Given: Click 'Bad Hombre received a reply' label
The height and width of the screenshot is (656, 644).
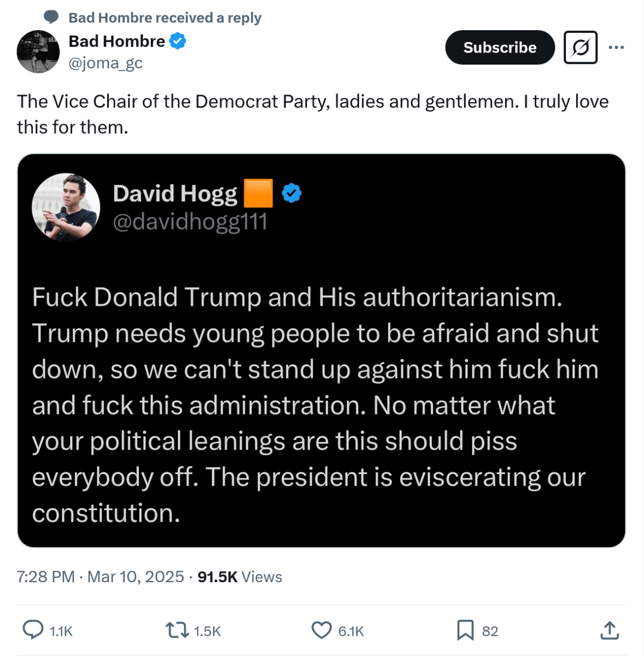Looking at the screenshot, I should tap(165, 17).
